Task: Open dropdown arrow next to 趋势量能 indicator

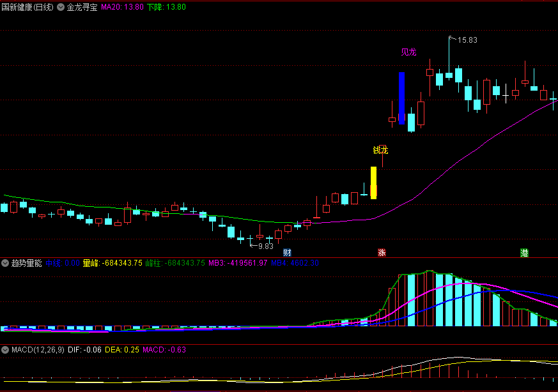Action: [x=5, y=263]
